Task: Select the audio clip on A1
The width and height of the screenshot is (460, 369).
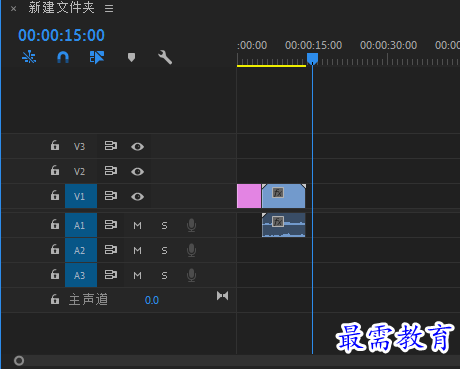Action: (x=284, y=225)
